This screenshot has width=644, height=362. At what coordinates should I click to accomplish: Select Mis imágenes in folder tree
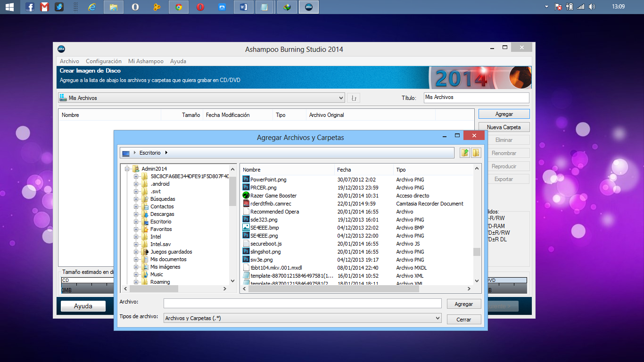pyautogui.click(x=165, y=267)
